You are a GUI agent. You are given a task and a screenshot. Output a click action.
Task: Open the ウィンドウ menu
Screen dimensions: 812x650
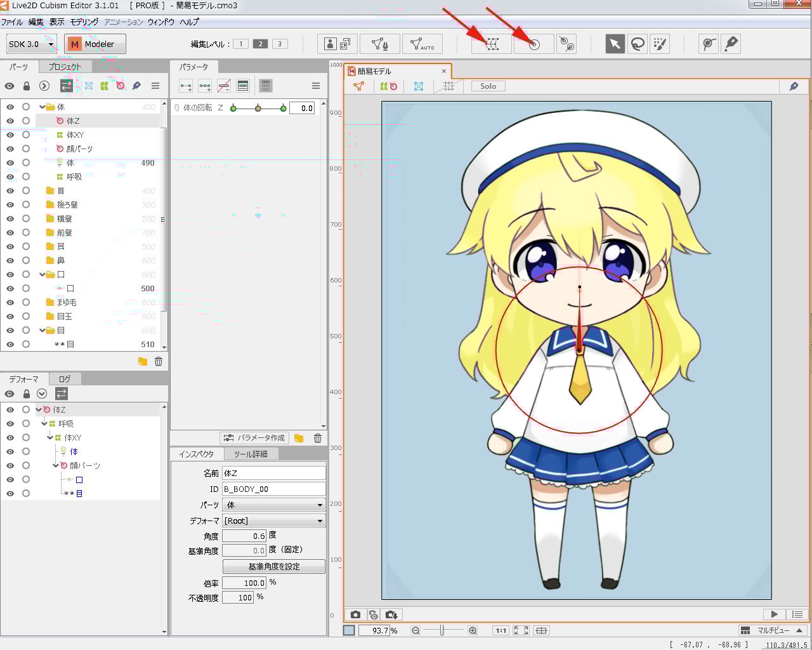tap(161, 22)
